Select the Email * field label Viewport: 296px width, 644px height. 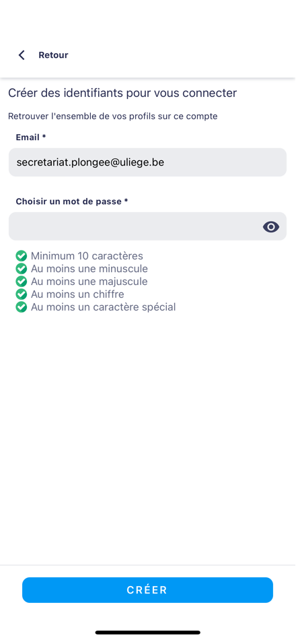point(31,137)
